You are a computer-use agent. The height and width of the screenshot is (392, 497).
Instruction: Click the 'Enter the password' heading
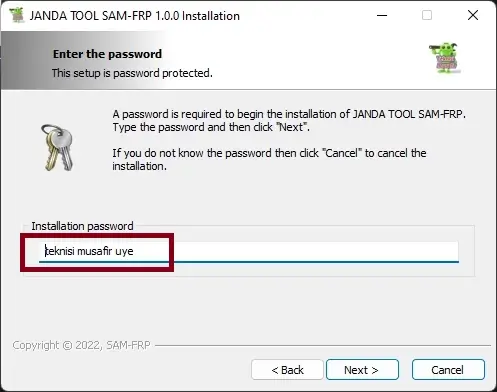click(107, 54)
